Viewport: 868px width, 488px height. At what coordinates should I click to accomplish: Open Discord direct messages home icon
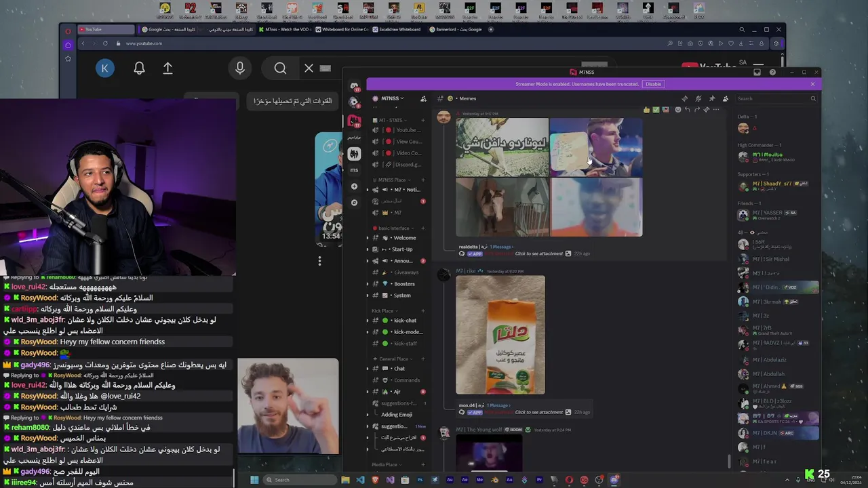(354, 86)
